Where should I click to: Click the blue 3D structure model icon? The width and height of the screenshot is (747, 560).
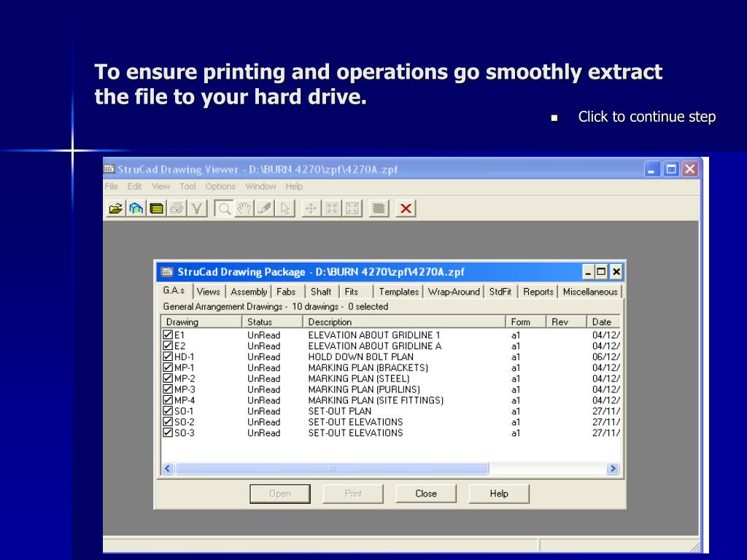point(136,209)
